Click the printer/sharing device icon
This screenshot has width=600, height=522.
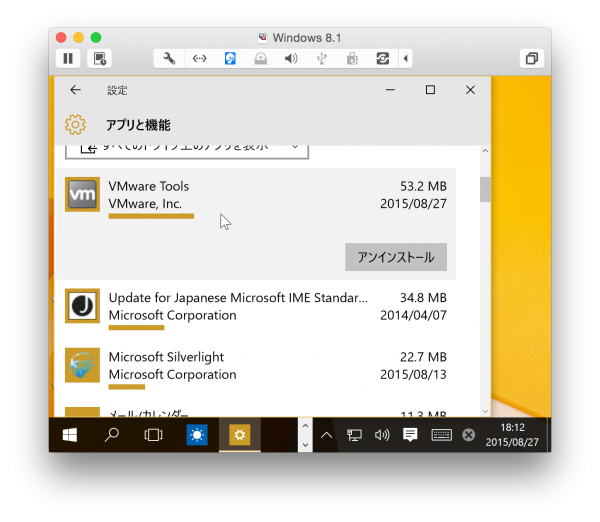click(352, 59)
